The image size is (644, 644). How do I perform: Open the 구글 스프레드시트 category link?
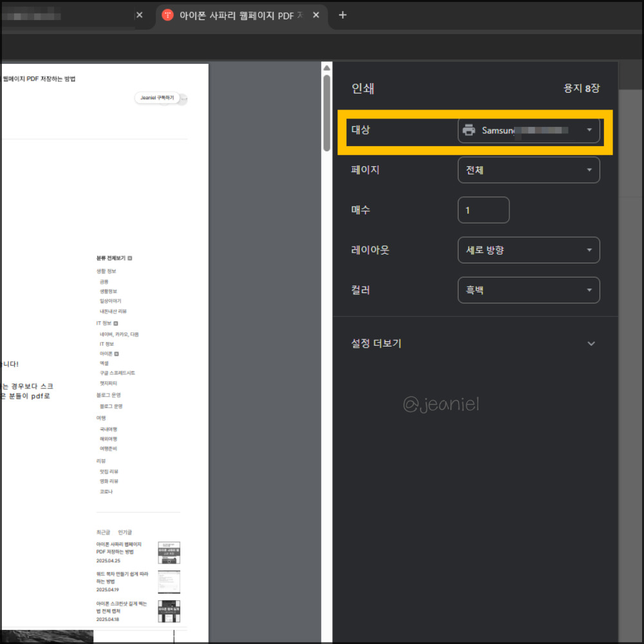tap(117, 372)
